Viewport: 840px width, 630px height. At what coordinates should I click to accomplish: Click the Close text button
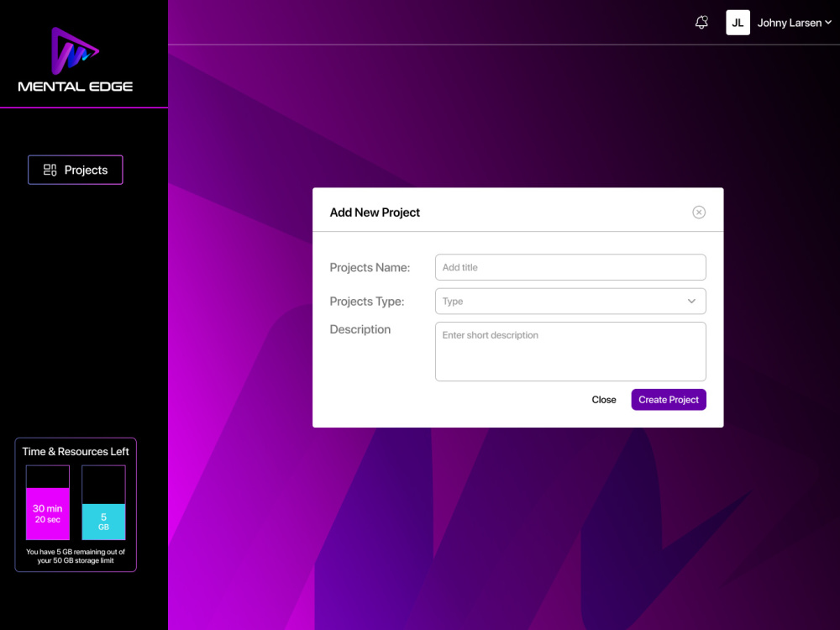pos(604,400)
